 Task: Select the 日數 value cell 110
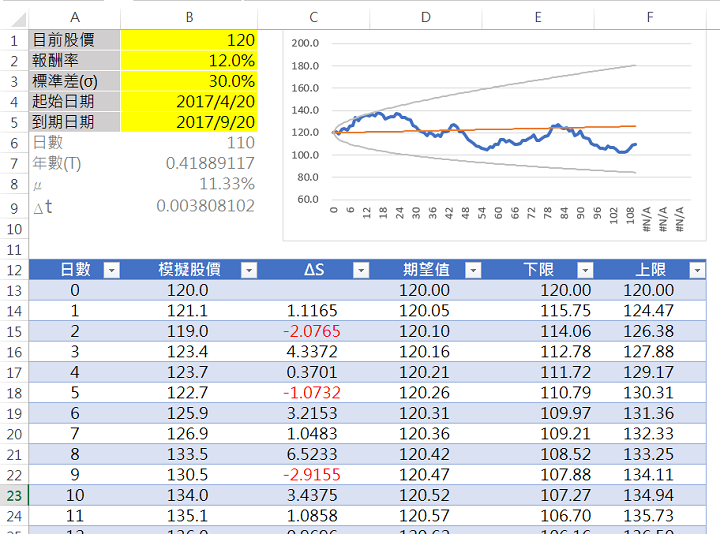click(189, 143)
